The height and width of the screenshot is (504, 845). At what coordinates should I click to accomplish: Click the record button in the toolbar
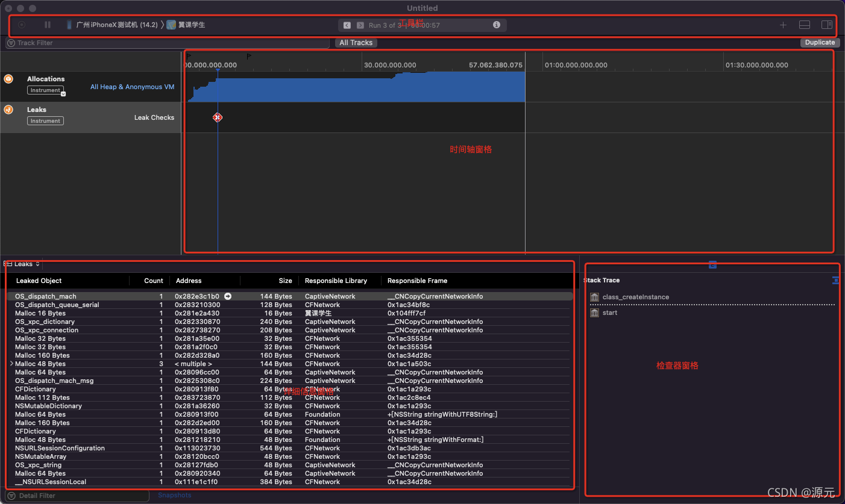(22, 25)
